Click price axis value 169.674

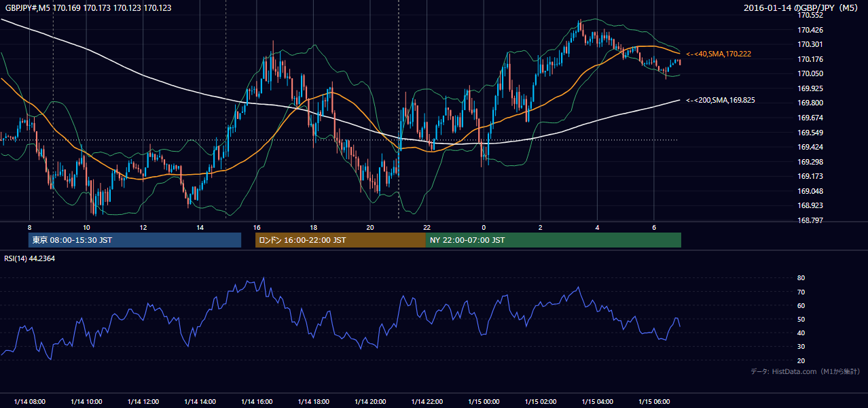(x=810, y=118)
